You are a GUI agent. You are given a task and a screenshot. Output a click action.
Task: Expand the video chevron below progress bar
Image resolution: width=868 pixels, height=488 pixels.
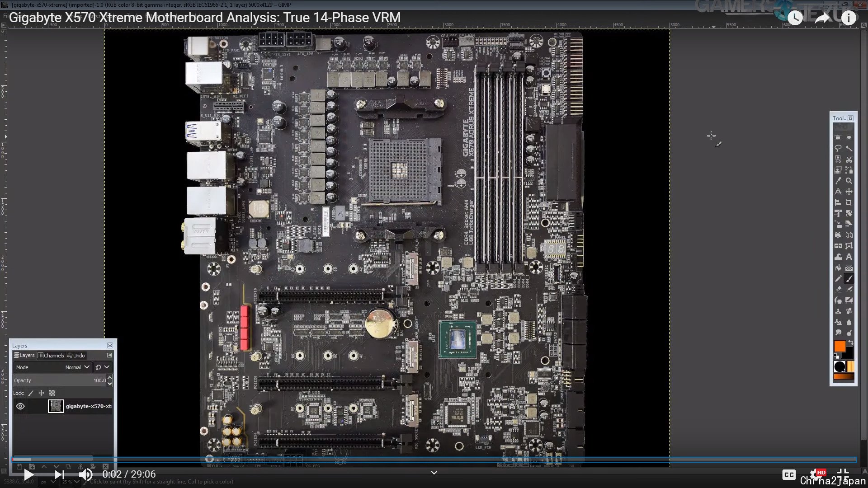434,473
